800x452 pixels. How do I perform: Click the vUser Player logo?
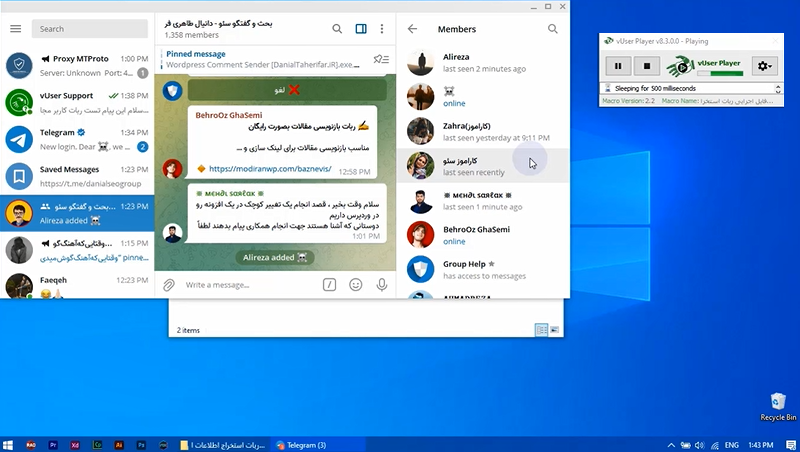click(681, 66)
